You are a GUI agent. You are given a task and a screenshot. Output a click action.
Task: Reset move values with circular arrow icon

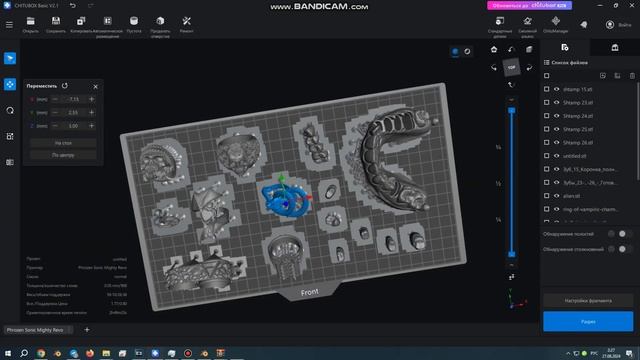tap(65, 86)
